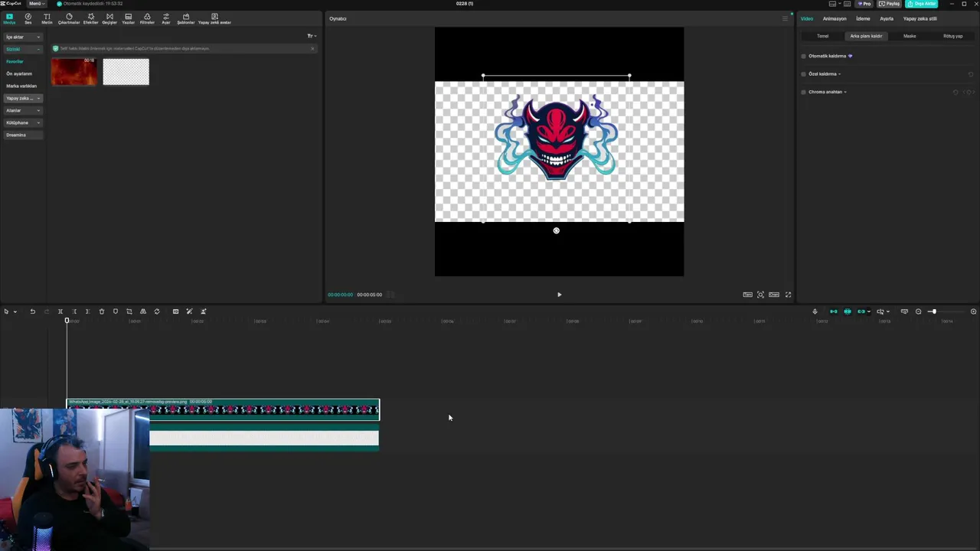980x551 pixels.
Task: Open the media sort dropdown
Action: [x=312, y=36]
